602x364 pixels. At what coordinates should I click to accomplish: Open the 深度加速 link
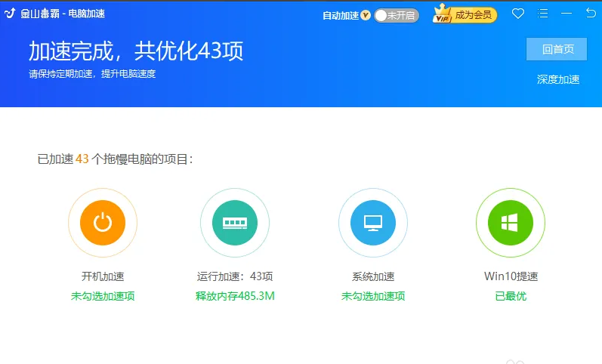click(558, 79)
